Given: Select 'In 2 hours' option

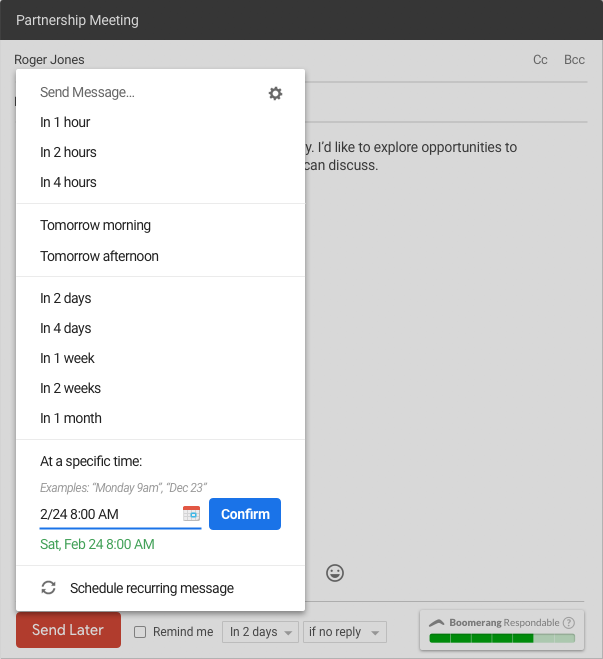Looking at the screenshot, I should coord(68,152).
